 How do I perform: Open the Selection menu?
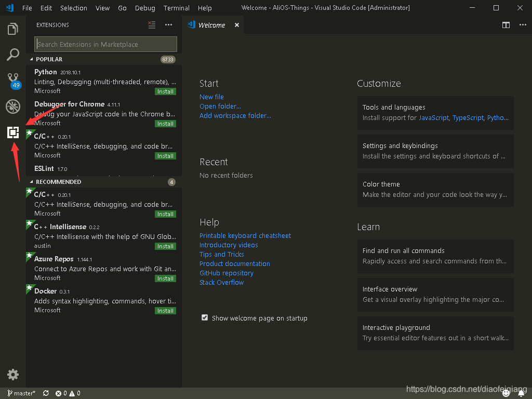[x=74, y=8]
